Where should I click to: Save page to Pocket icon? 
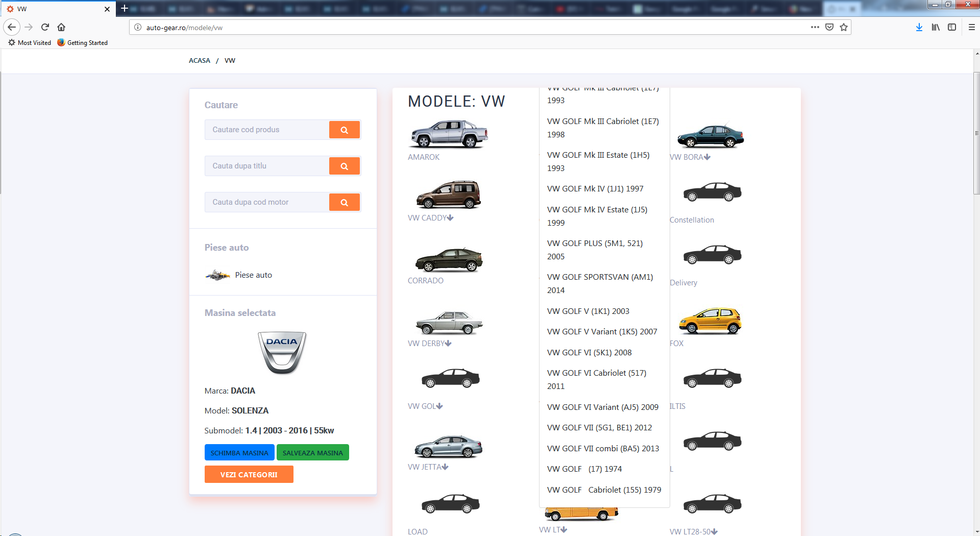[x=829, y=27]
